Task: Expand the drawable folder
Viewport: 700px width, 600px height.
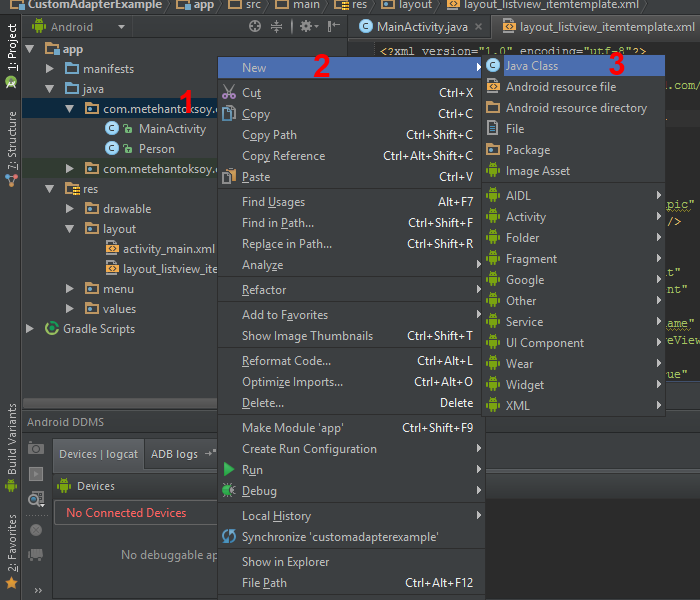Action: point(70,208)
